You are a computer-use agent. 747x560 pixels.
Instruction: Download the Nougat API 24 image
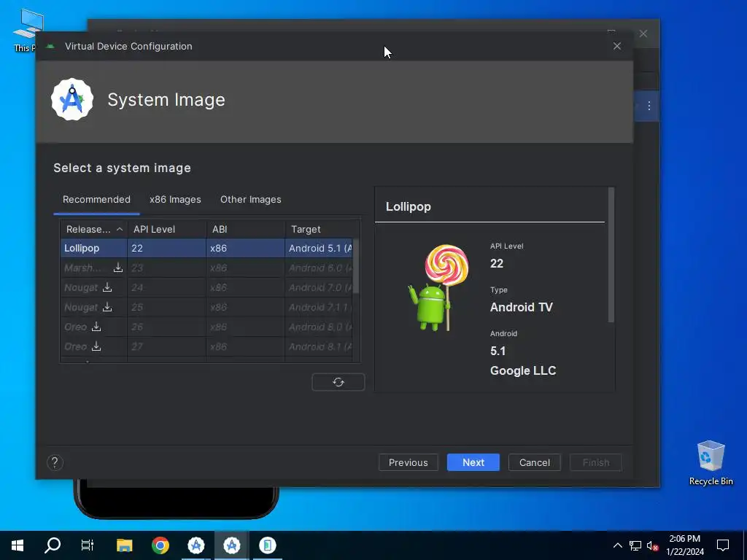tap(107, 287)
